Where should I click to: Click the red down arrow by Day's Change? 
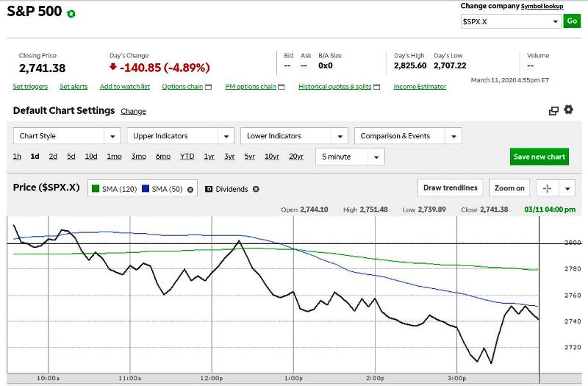pyautogui.click(x=113, y=67)
